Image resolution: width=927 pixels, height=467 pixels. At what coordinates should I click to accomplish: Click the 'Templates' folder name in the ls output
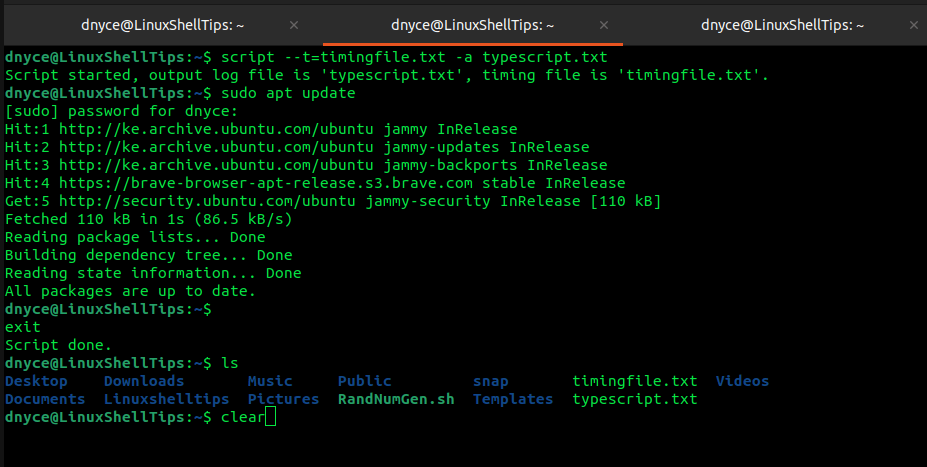513,400
